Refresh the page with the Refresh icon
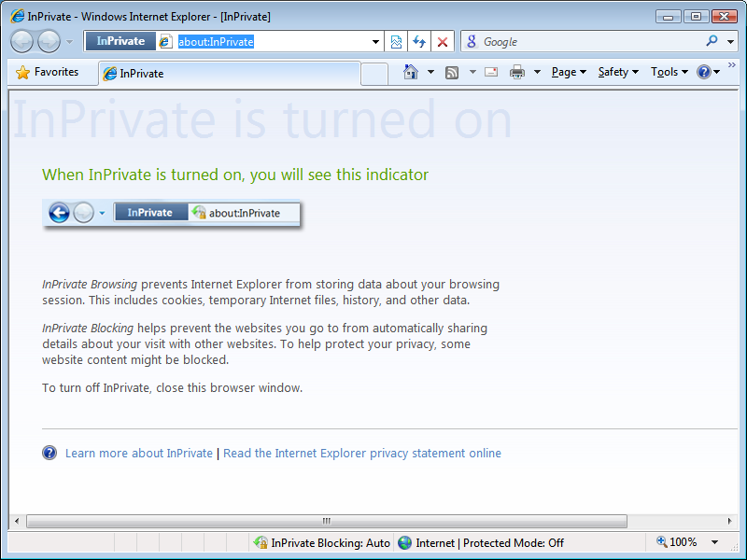The height and width of the screenshot is (560, 747). [419, 42]
